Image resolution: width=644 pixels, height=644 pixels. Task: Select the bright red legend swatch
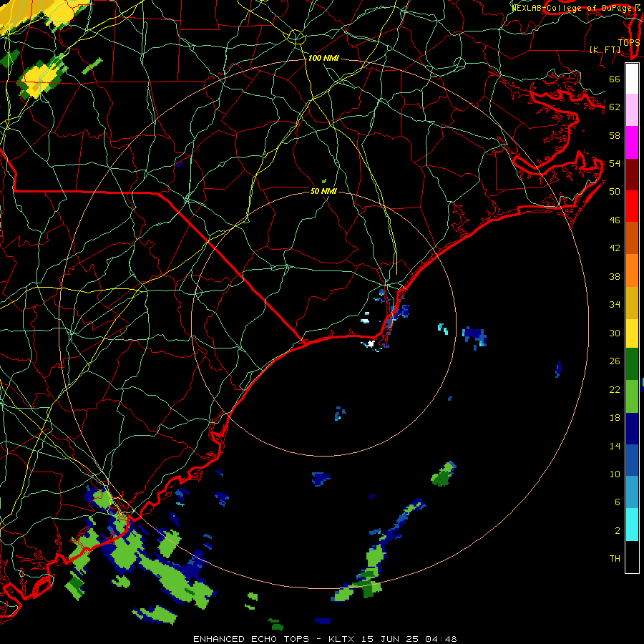(632, 206)
